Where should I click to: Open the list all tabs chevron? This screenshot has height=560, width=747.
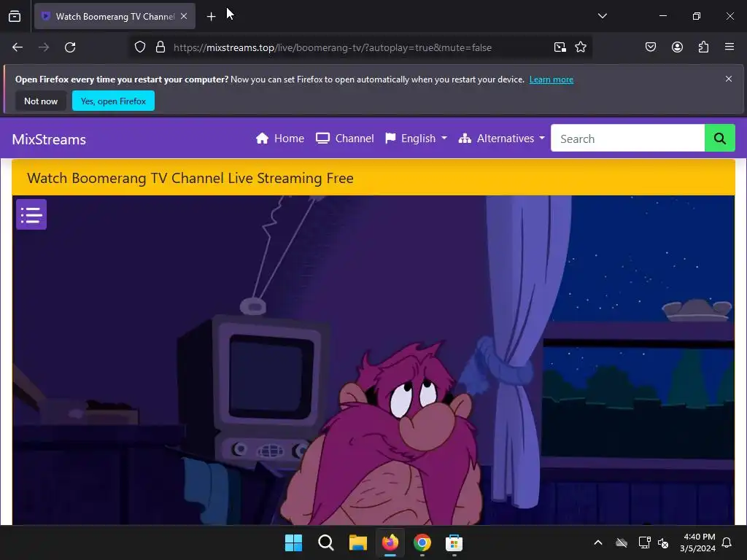point(602,16)
